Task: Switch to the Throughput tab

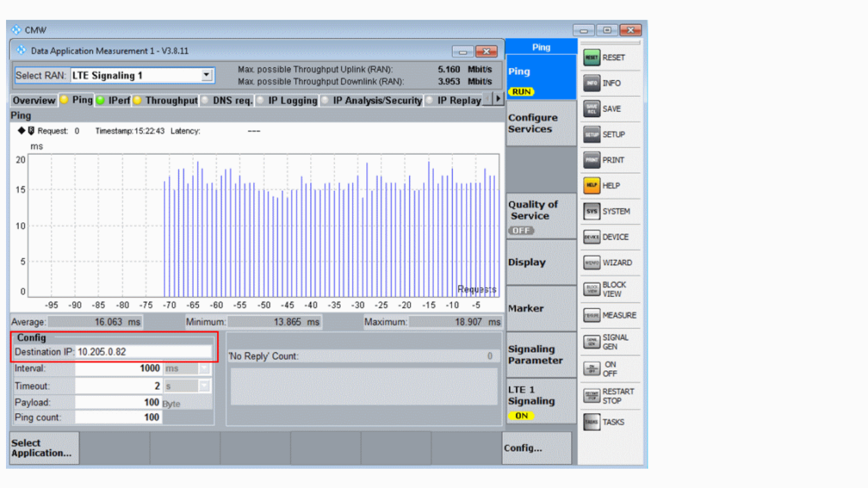Action: pyautogui.click(x=165, y=100)
